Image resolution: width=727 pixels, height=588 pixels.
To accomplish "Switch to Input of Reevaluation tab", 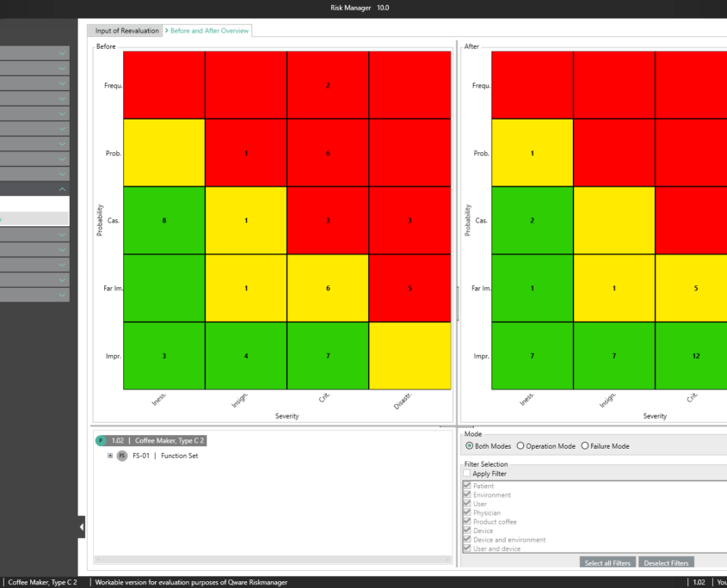I will coord(126,31).
